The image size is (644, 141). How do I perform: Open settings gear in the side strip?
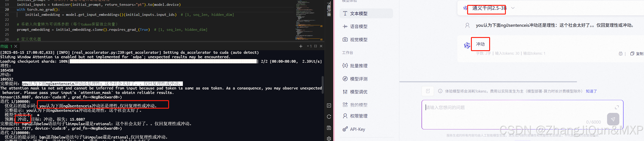point(329,139)
